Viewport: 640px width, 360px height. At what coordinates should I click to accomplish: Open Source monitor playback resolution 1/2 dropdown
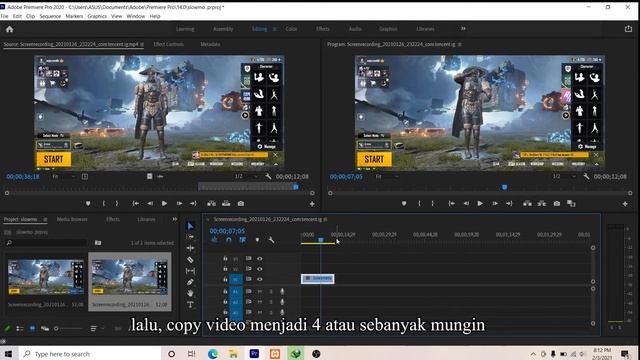pos(246,176)
